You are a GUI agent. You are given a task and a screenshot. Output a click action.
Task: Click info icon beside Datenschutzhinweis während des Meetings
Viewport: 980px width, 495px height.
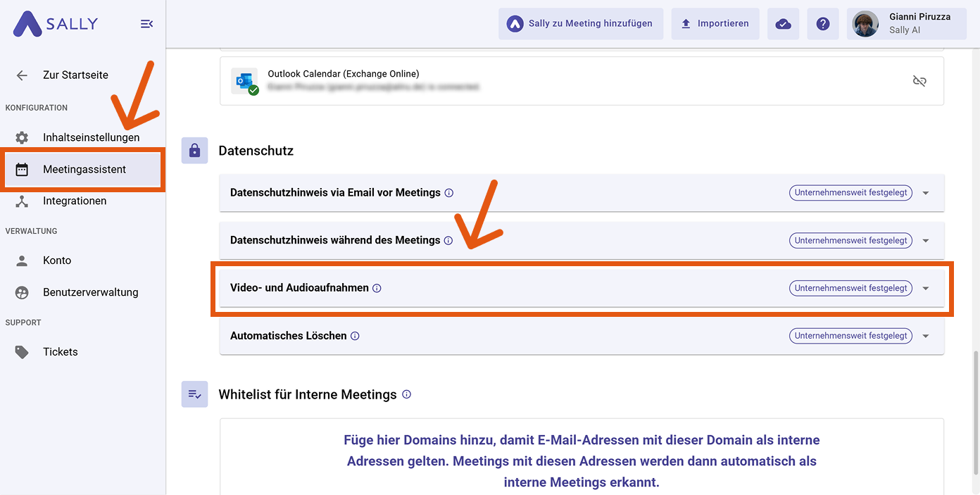click(448, 240)
